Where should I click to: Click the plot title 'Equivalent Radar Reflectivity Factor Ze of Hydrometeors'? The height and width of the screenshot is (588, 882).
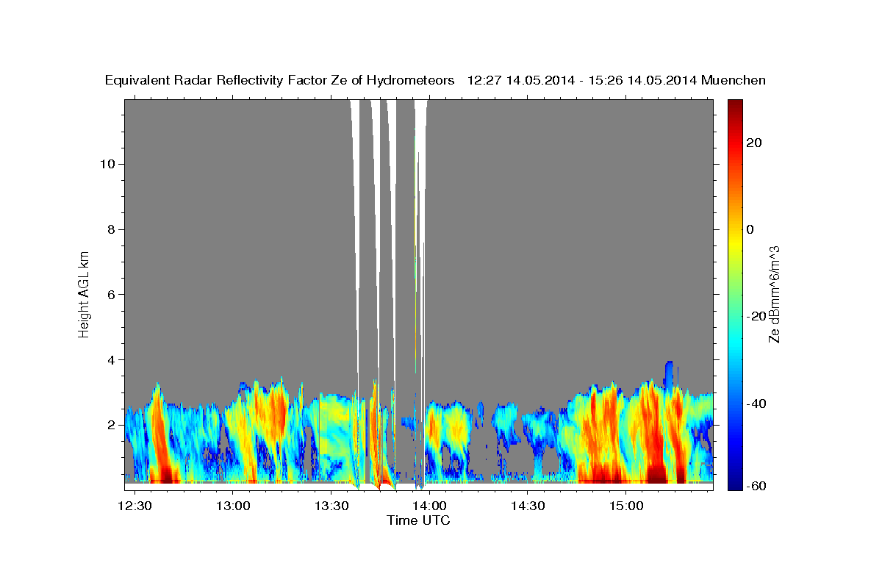(x=279, y=80)
